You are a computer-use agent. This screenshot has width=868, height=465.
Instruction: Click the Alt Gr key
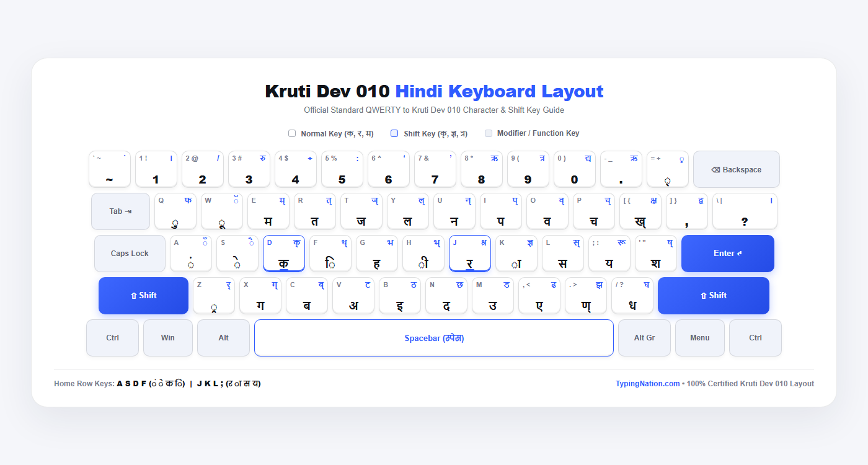(x=644, y=338)
